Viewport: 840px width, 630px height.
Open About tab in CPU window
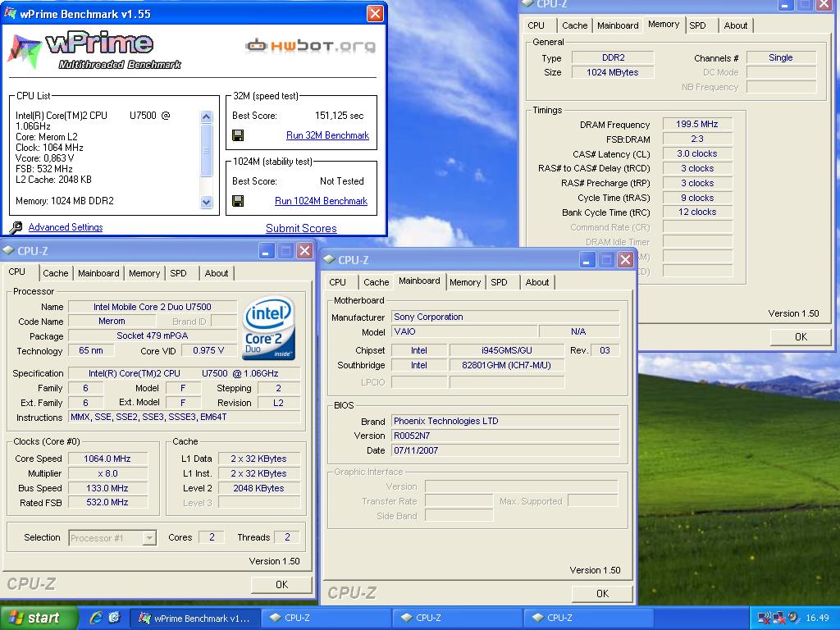(x=217, y=273)
